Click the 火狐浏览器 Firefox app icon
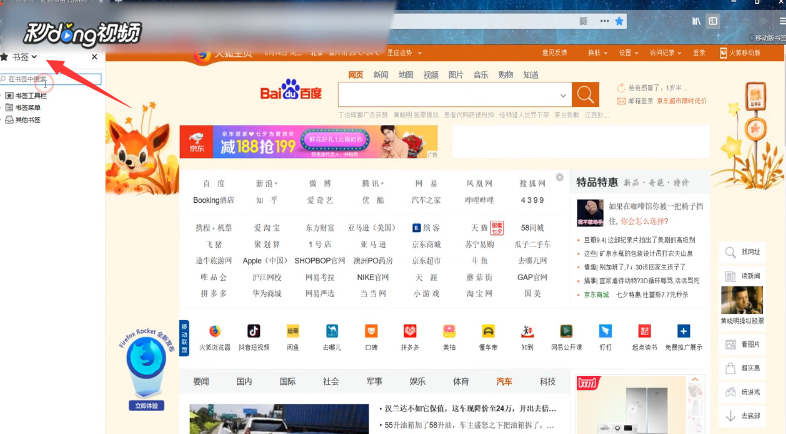Image resolution: width=786 pixels, height=434 pixels. [215, 331]
